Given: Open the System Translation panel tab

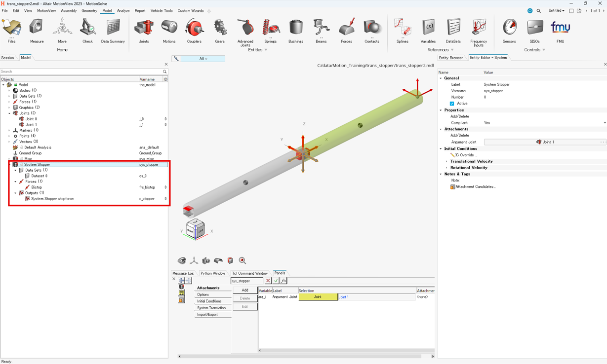Looking at the screenshot, I should [211, 308].
